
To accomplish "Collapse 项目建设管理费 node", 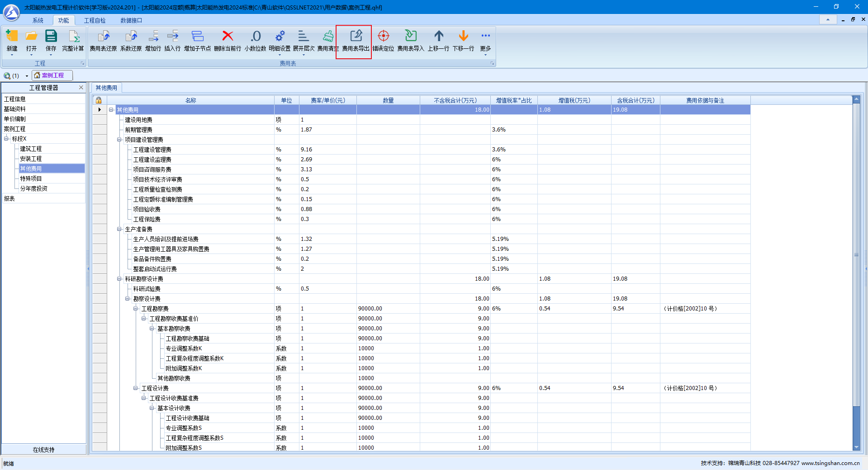I will (119, 140).
